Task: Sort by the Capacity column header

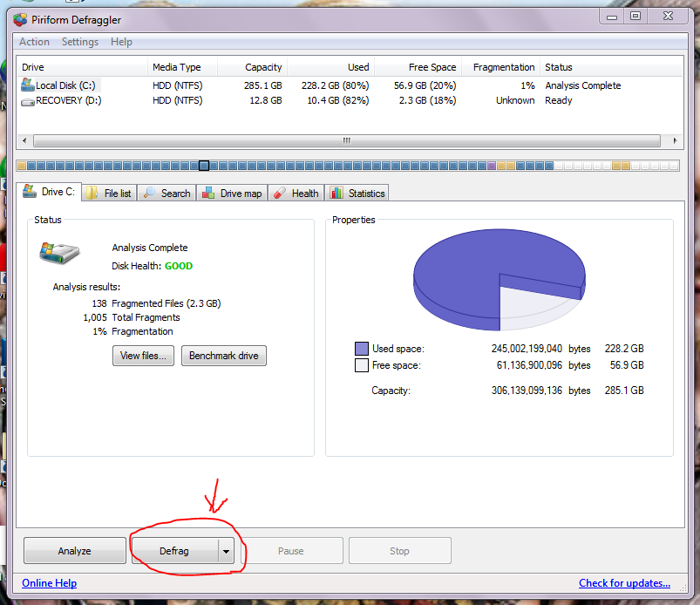Action: pos(252,67)
